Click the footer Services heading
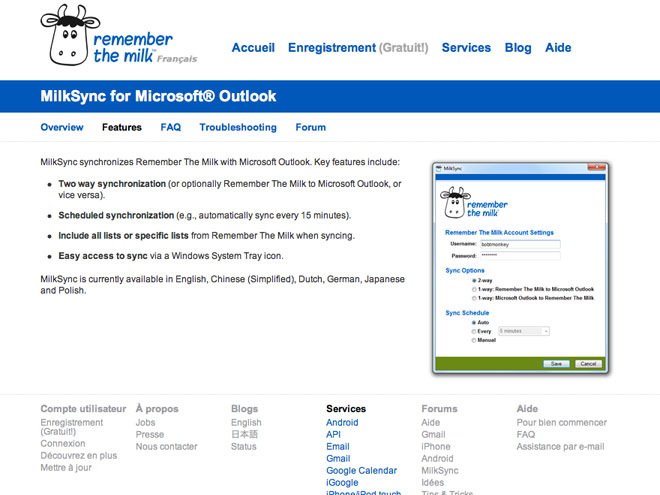This screenshot has width=660, height=495. (x=346, y=409)
